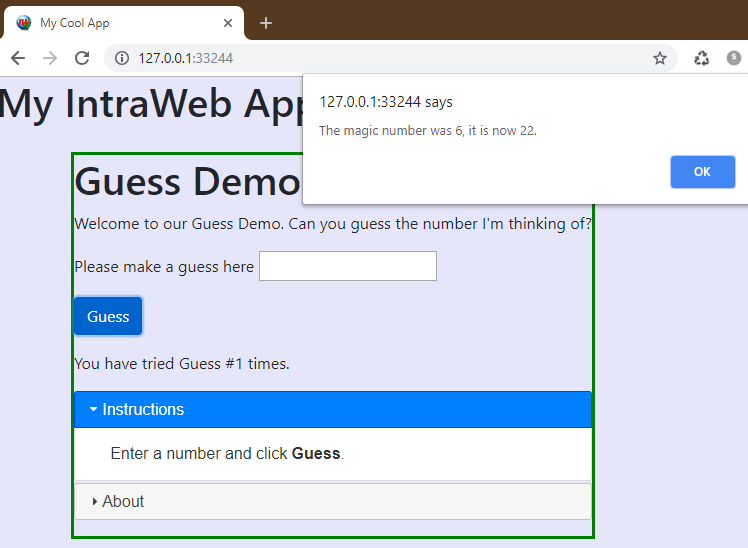The image size is (748, 548).
Task: Click the About accordion header label
Action: [x=123, y=502]
